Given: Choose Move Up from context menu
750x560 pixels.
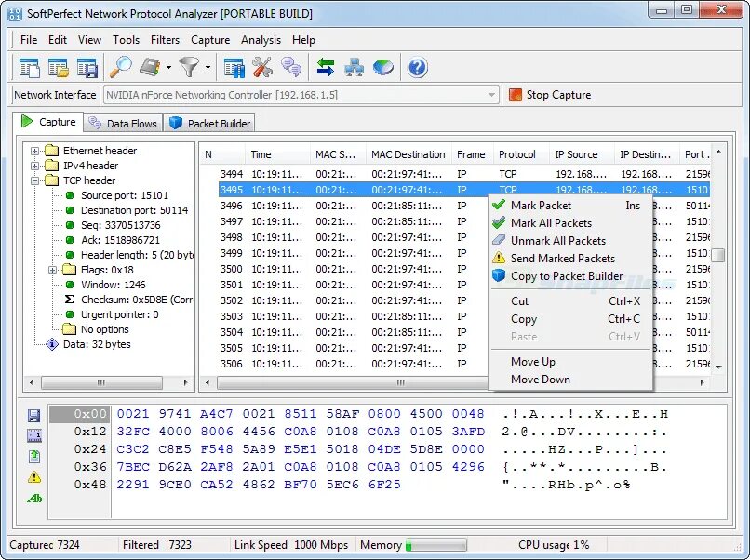Looking at the screenshot, I should click(x=571, y=362).
